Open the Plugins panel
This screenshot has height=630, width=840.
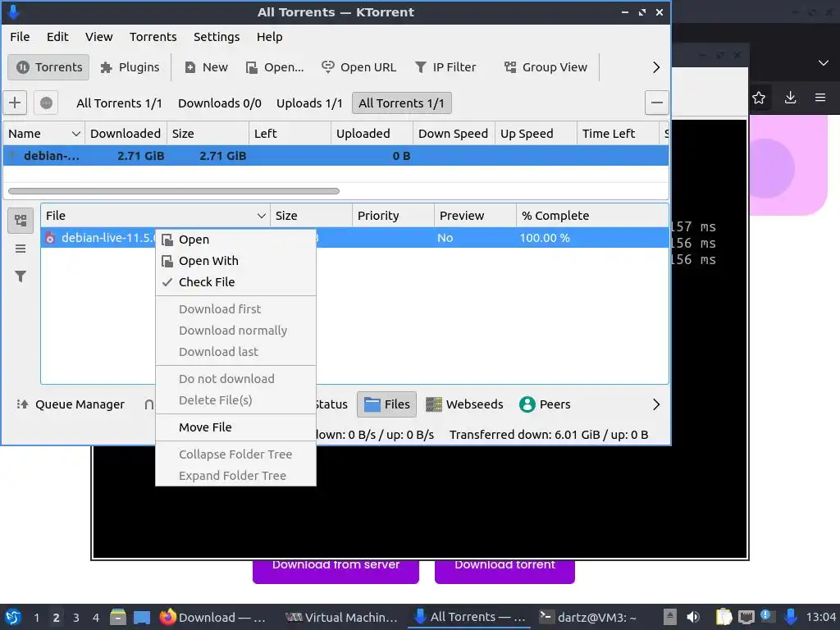130,67
